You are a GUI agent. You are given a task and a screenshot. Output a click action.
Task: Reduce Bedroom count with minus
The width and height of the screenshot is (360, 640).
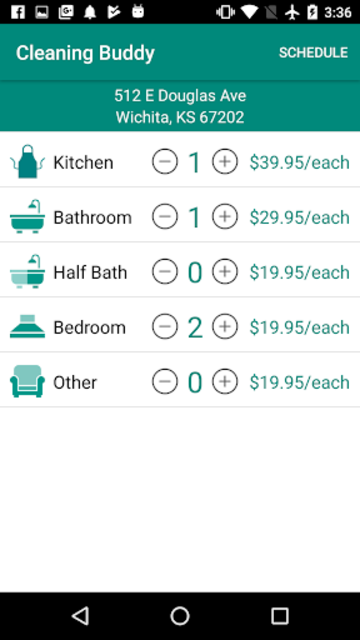[165, 327]
